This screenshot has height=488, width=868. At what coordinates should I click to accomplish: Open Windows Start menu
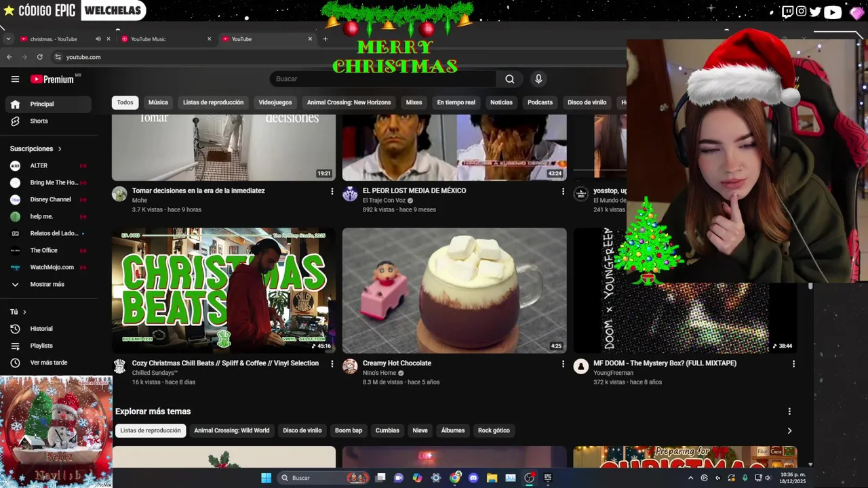(x=267, y=478)
